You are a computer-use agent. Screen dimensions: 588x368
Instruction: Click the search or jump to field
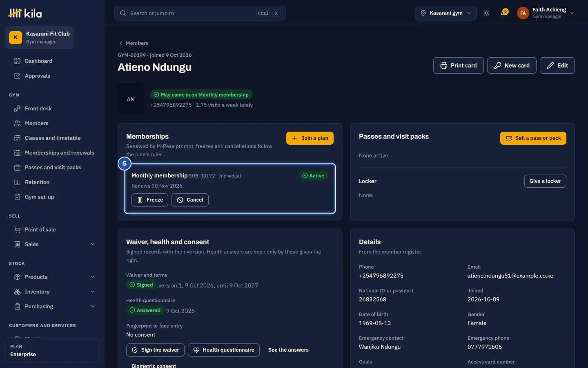[x=200, y=13]
